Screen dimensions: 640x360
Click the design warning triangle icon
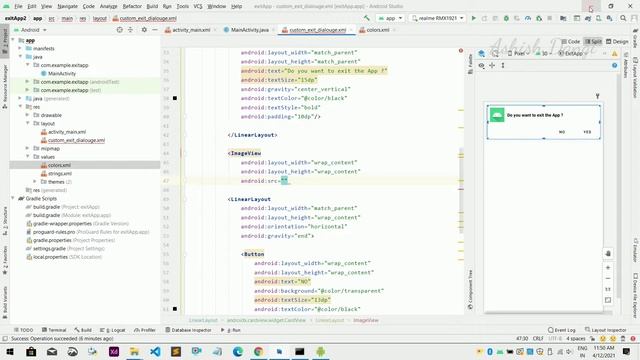tap(614, 53)
